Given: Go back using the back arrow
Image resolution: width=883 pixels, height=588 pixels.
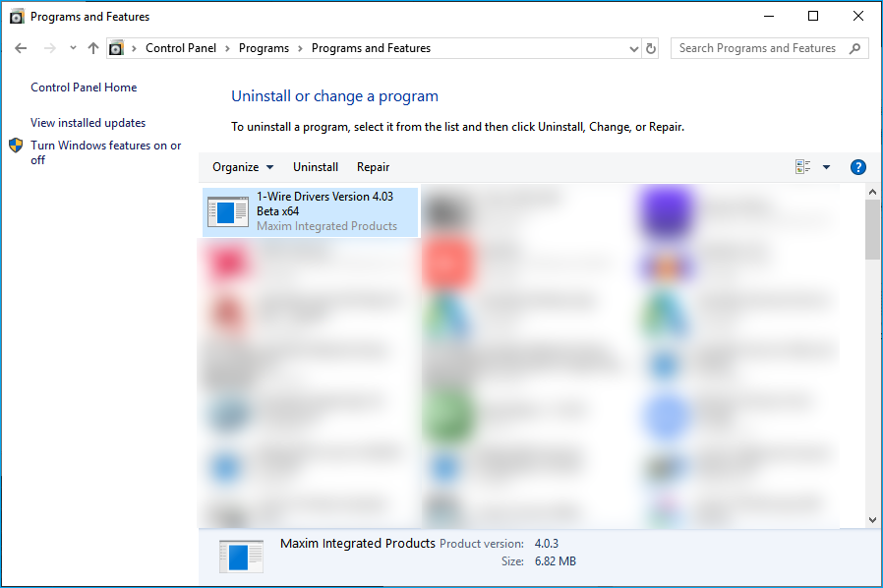Looking at the screenshot, I should coord(21,48).
